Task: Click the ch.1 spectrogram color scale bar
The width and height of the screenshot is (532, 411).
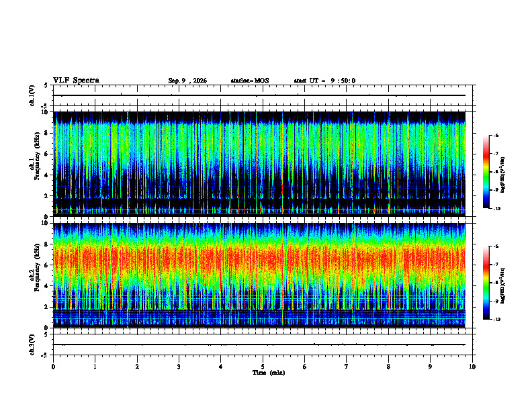Action: (x=486, y=172)
